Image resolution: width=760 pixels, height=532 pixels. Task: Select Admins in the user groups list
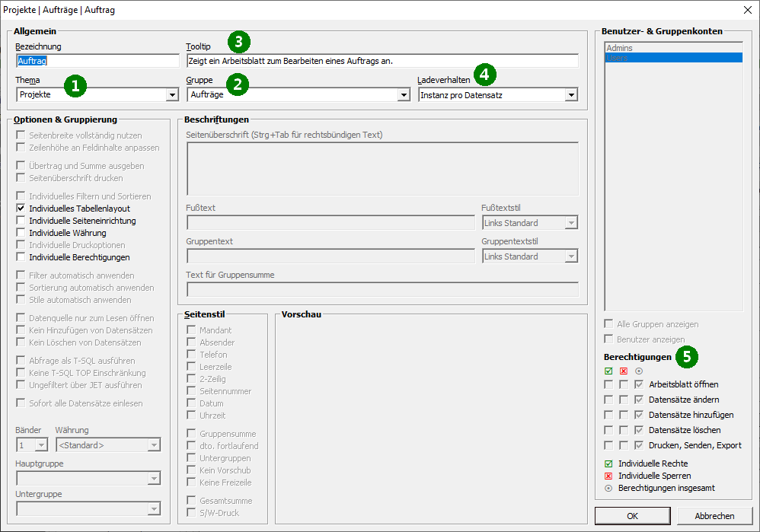tap(619, 48)
